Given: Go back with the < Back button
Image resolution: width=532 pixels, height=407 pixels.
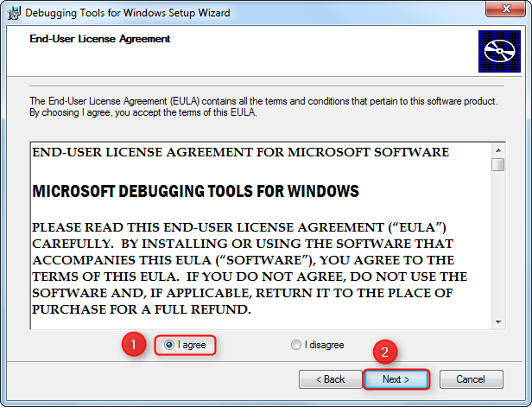Looking at the screenshot, I should 331,379.
